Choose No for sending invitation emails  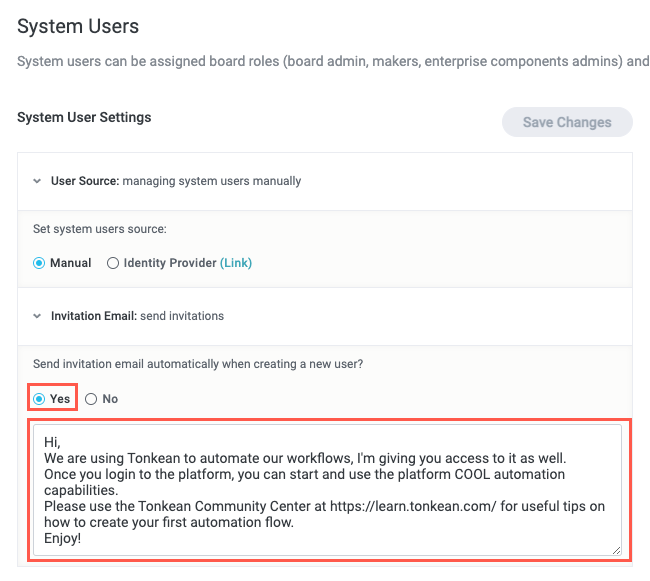click(91, 398)
